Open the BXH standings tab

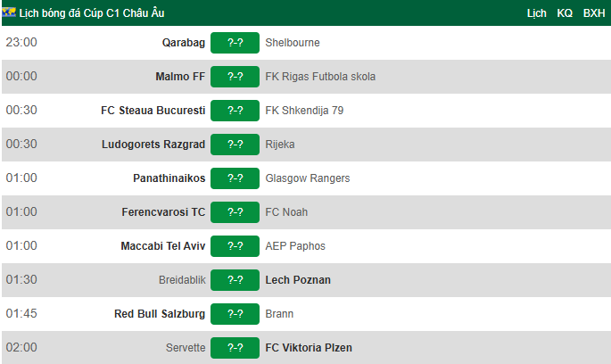coord(594,13)
